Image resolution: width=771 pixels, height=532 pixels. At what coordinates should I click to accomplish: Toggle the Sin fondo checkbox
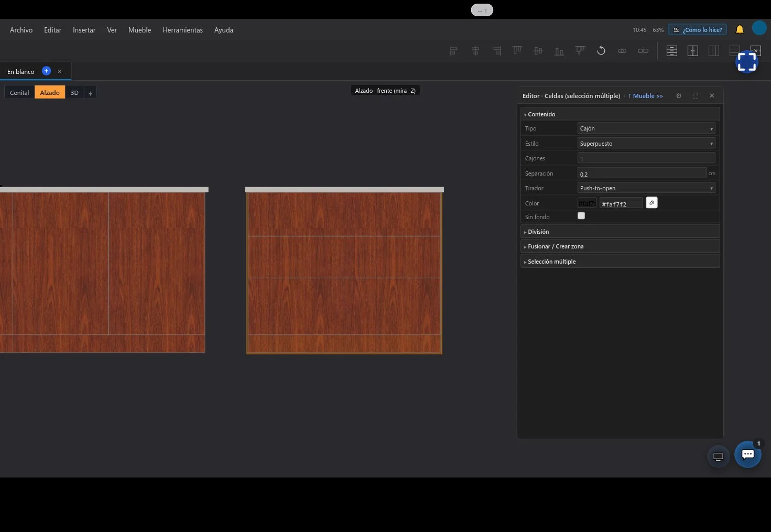coord(581,215)
